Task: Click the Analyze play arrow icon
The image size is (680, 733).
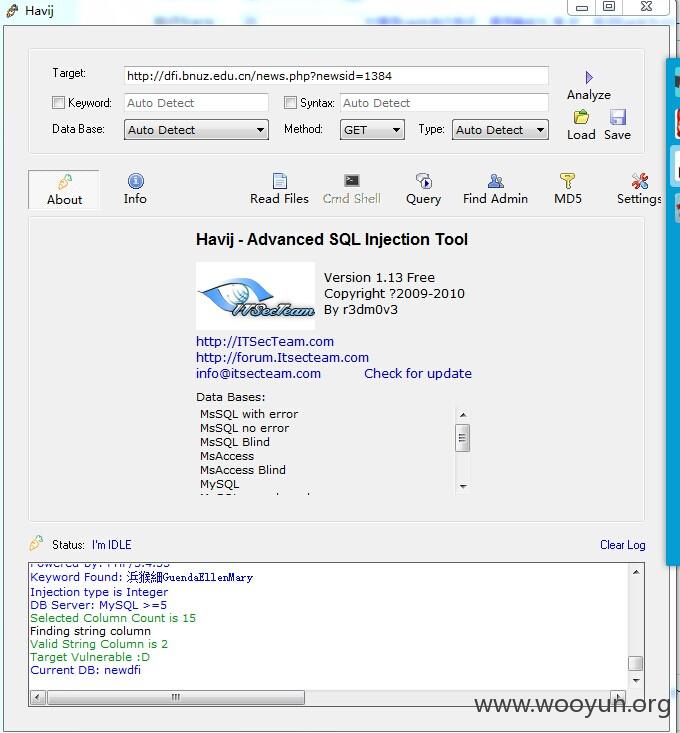Action: [x=589, y=77]
